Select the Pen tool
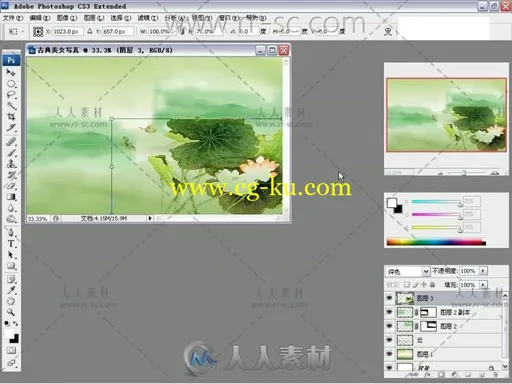Image resolution: width=512 pixels, height=384 pixels. coord(11,232)
